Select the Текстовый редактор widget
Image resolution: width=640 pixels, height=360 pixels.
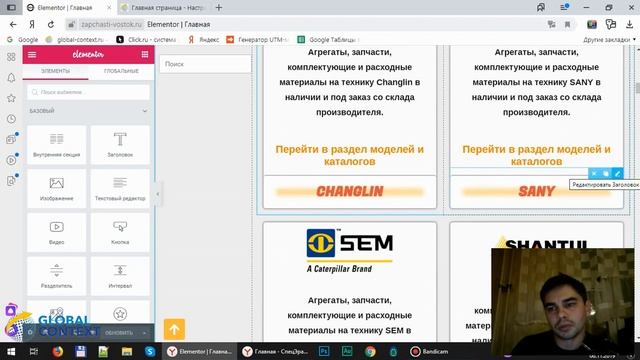[120, 189]
